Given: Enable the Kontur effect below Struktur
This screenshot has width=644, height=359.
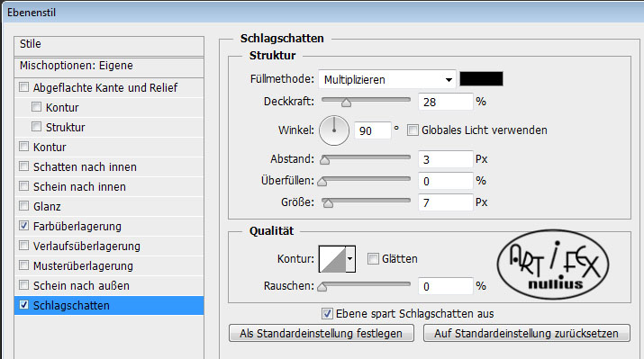Looking at the screenshot, I should [23, 146].
